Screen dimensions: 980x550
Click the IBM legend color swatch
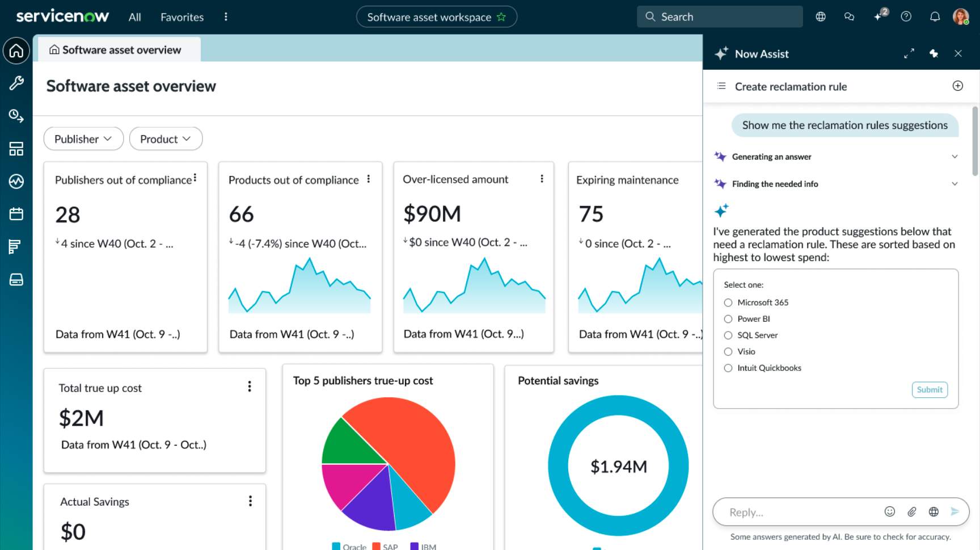(414, 547)
